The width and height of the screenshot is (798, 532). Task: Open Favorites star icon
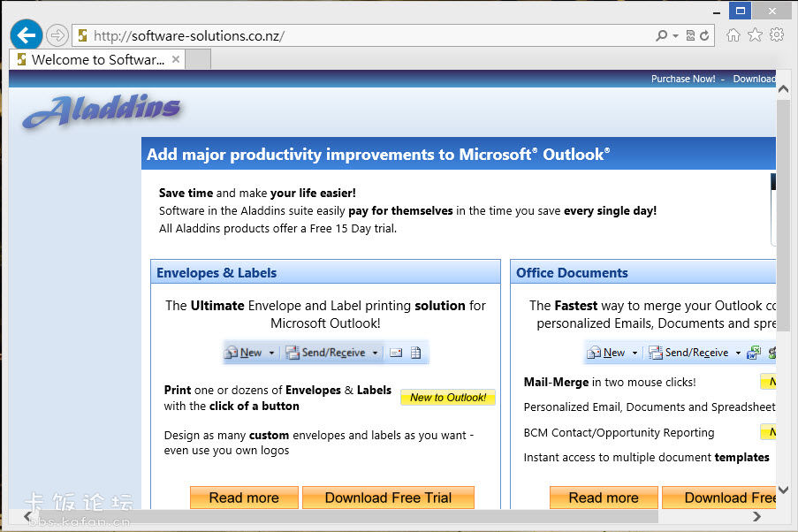coord(755,35)
